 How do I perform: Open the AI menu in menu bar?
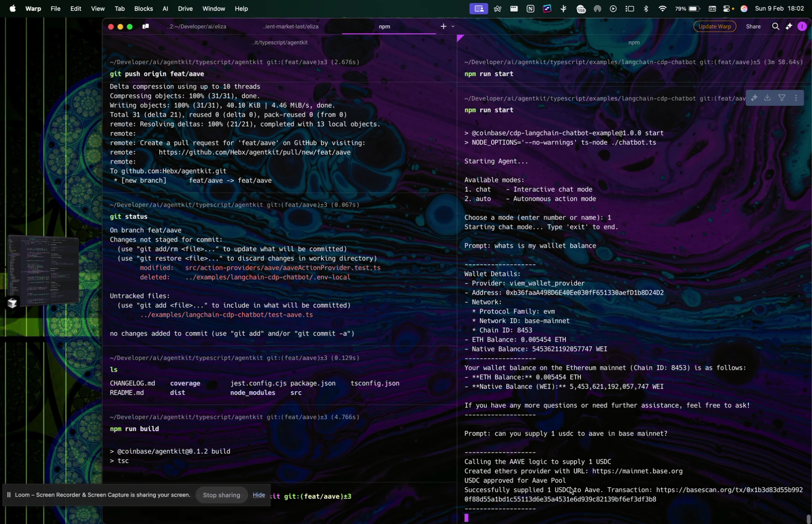click(165, 8)
